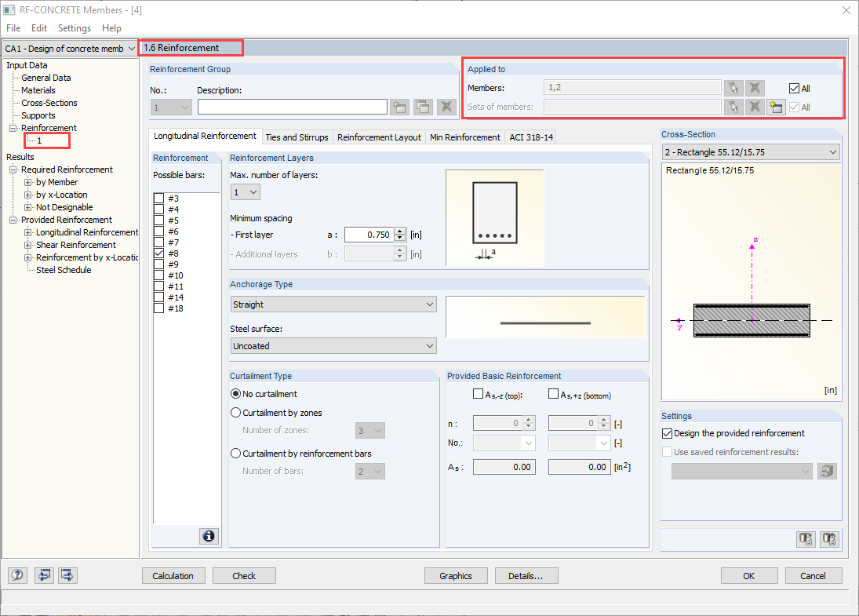This screenshot has width=859, height=616.
Task: Click the OK button
Action: 749,575
